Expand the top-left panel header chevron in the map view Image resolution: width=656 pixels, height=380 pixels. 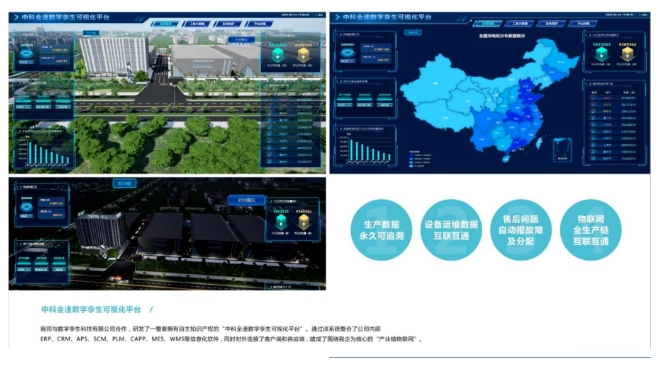[x=342, y=35]
